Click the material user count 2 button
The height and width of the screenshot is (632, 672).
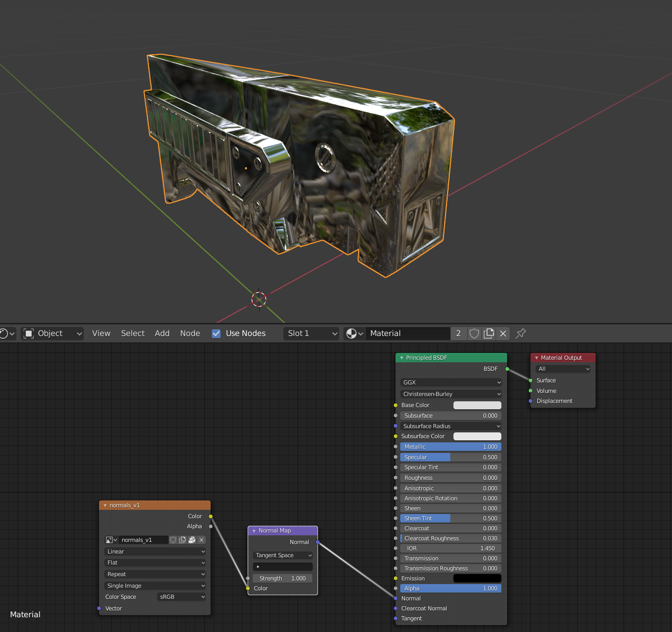click(x=458, y=333)
